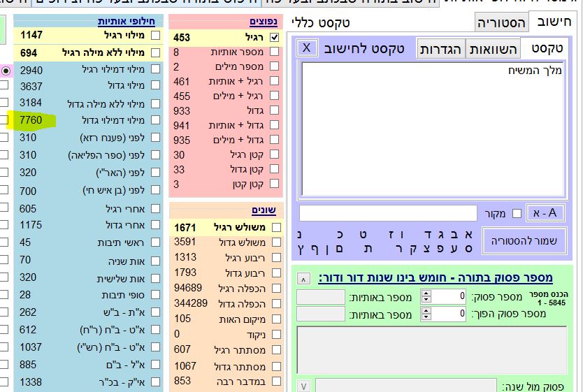Click the V expand button beside פסוק מול שנה

(303, 386)
